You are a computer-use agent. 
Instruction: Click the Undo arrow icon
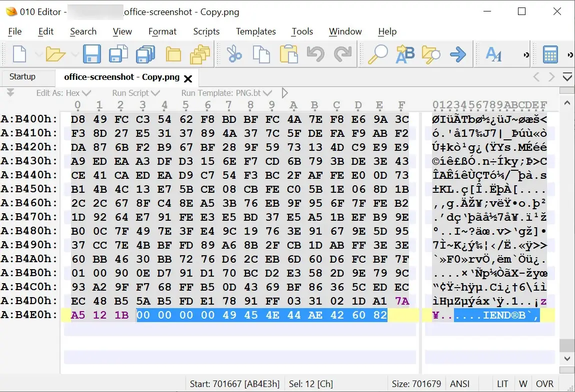[x=315, y=54]
